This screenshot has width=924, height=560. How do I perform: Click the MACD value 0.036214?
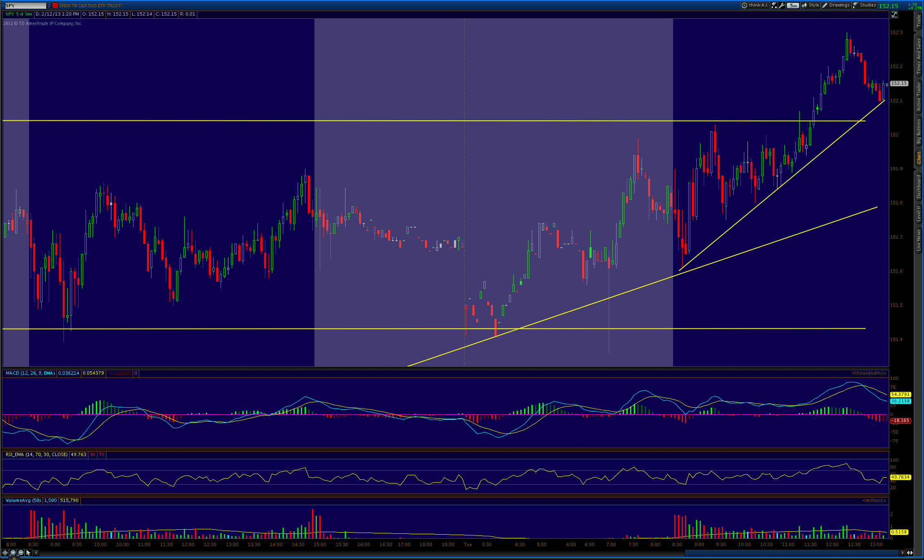click(69, 373)
